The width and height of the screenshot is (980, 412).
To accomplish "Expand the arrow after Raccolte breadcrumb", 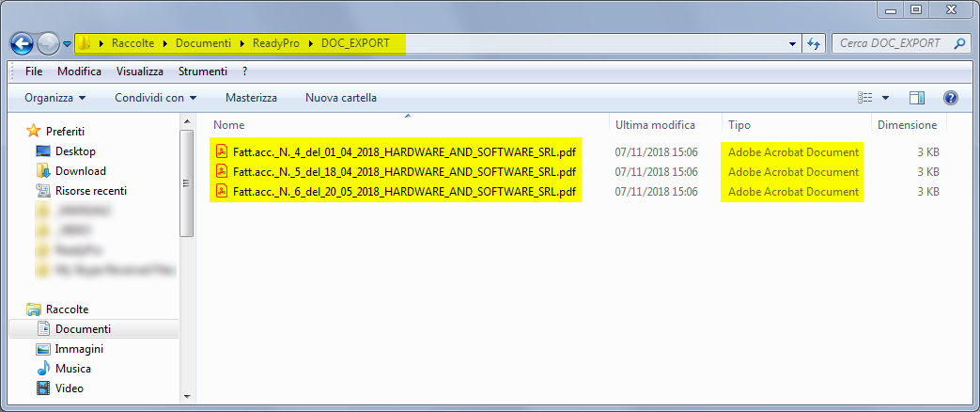I will click(x=165, y=44).
